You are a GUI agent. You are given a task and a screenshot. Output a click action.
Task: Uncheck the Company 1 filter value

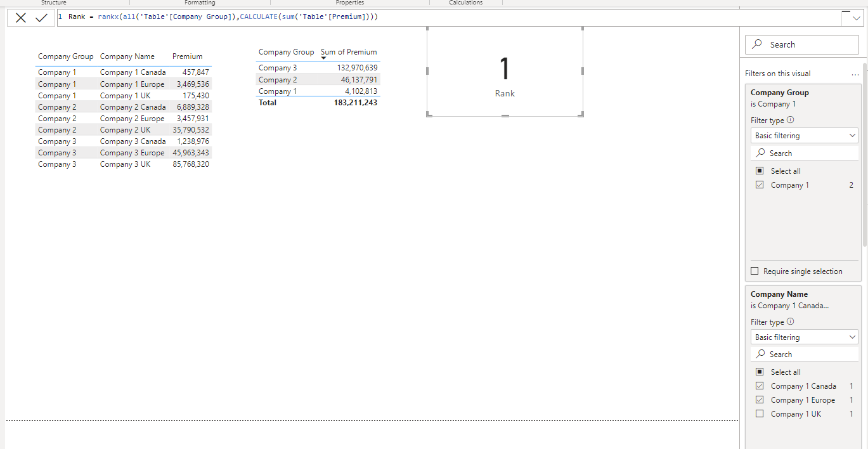(760, 185)
